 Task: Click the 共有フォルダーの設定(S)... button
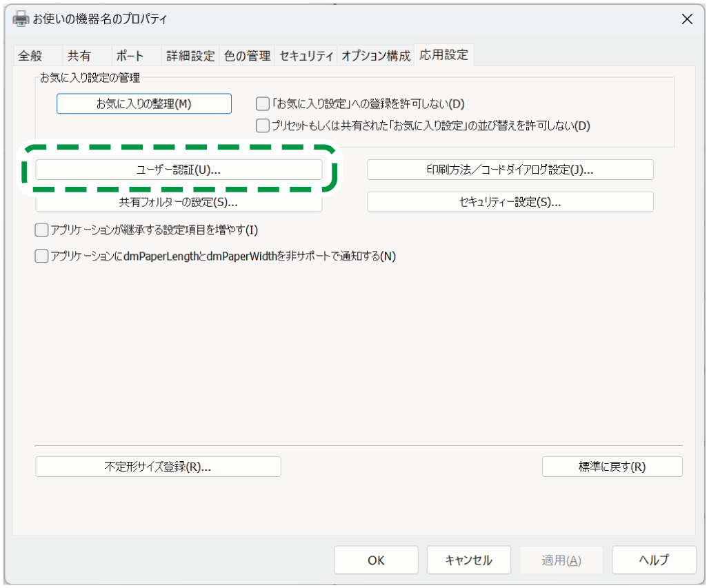point(179,203)
